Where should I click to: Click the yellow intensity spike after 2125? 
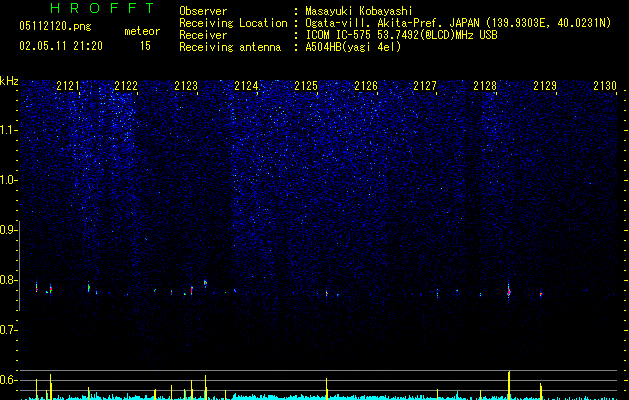(327, 389)
